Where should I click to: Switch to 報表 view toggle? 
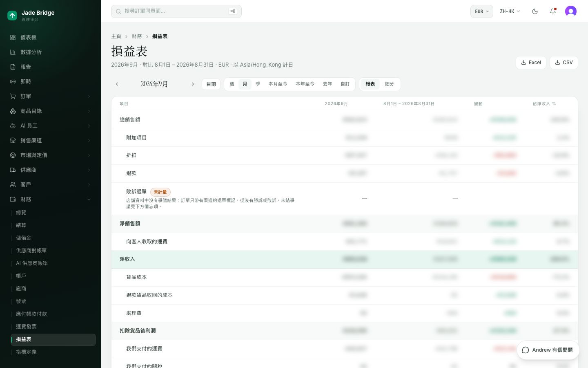coord(370,84)
